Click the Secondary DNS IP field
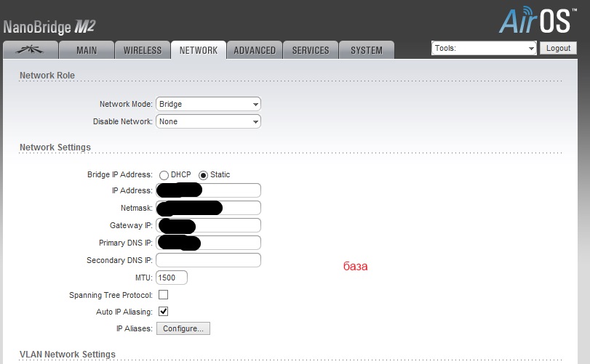Viewport: 590px width, 364px height. pos(209,260)
